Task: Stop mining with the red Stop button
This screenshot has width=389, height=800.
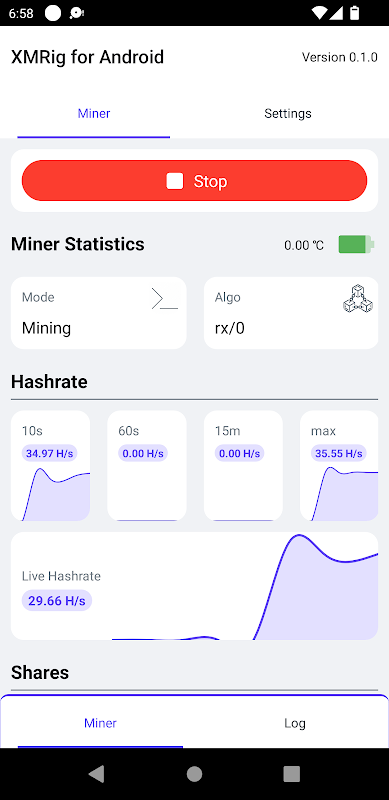Action: pos(194,181)
